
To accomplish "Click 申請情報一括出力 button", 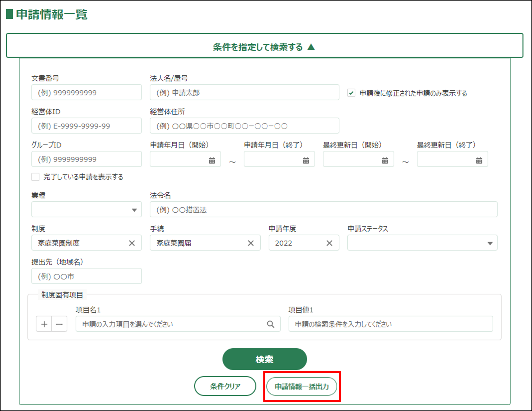I will 302,387.
